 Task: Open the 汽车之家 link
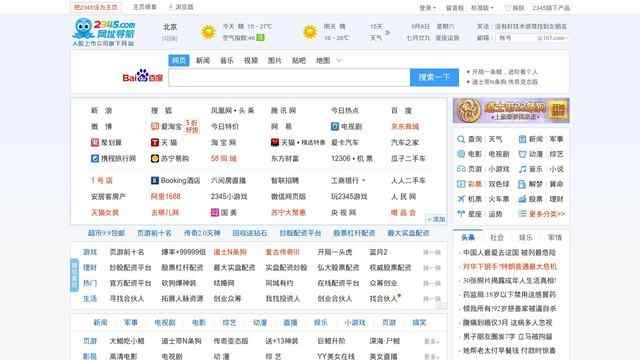tap(405, 142)
